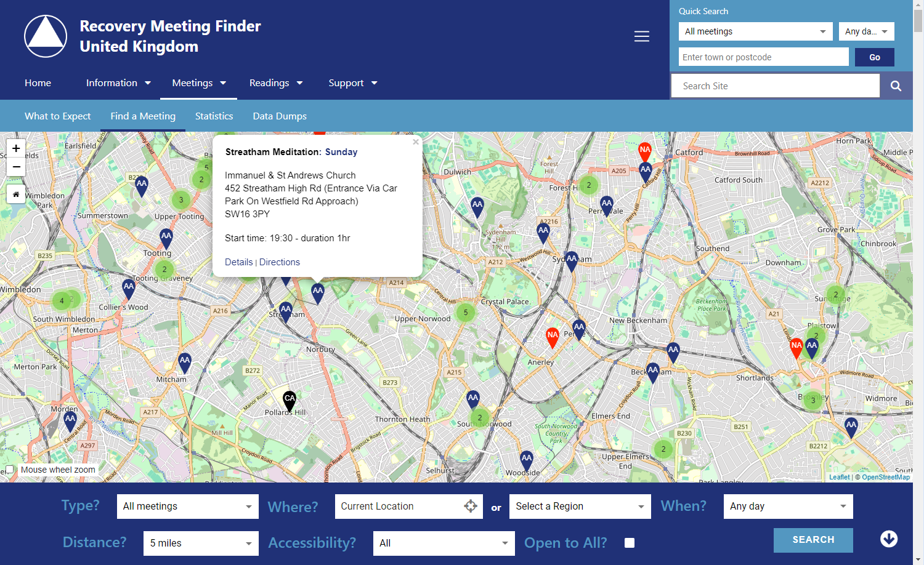Click the black CA marker near Pollards Hill
The height and width of the screenshot is (565, 924).
tap(289, 400)
